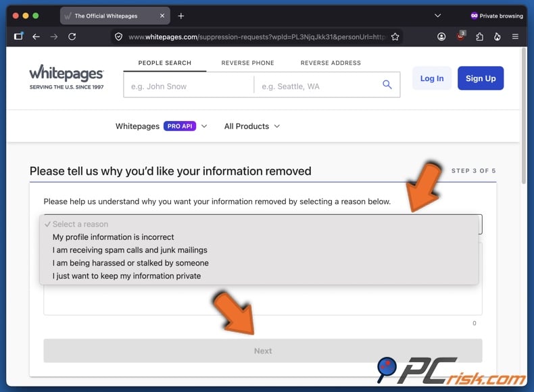
Task: Click the Private browsing indicator
Action: [497, 16]
